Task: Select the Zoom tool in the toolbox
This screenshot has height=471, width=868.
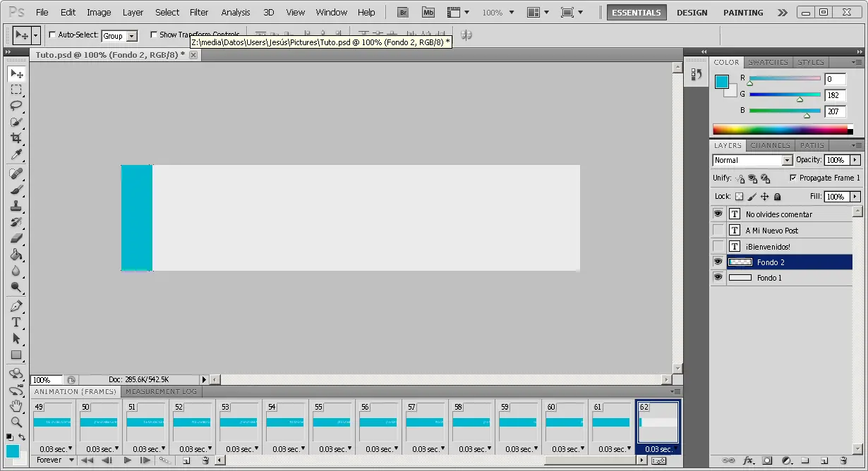Action: click(x=16, y=422)
